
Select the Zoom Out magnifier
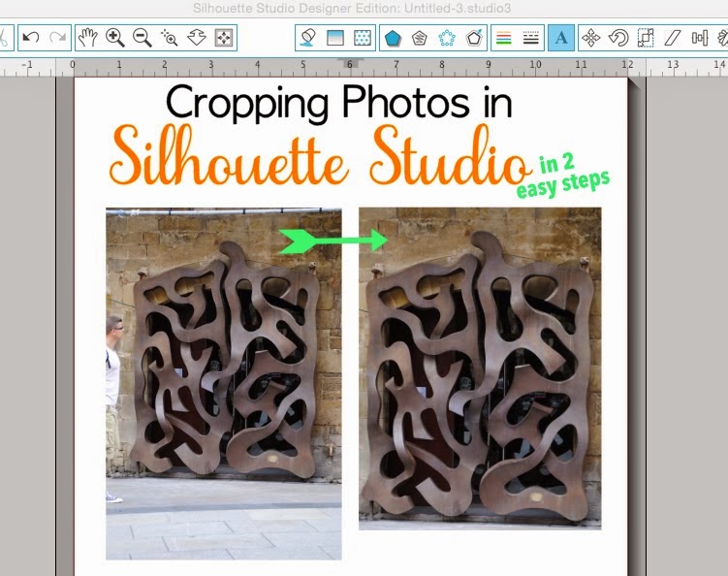[x=142, y=37]
